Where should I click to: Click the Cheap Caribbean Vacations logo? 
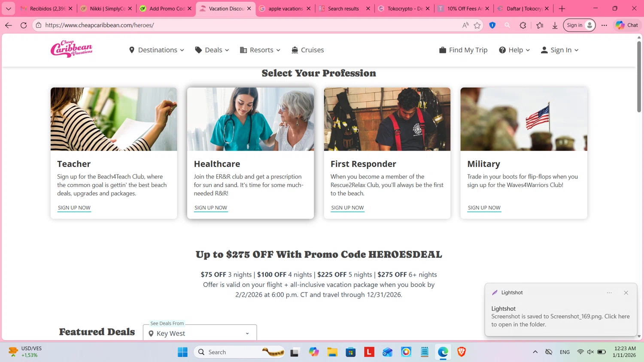coord(71,49)
